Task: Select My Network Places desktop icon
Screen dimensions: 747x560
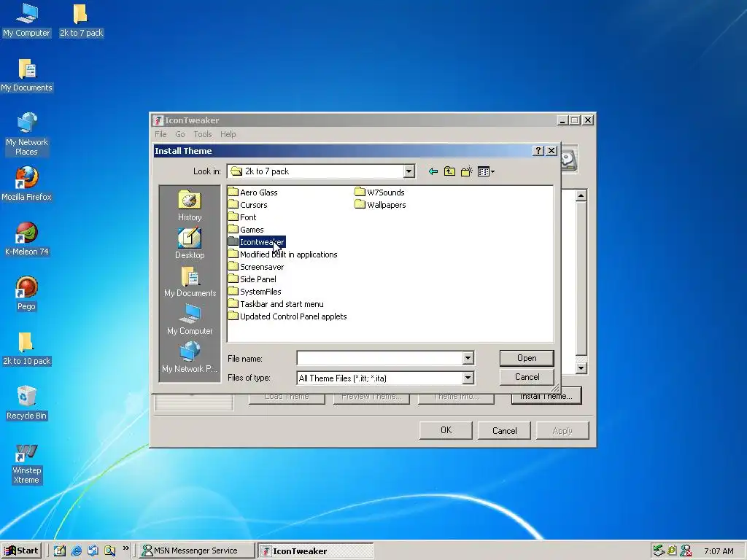Action: [27, 134]
